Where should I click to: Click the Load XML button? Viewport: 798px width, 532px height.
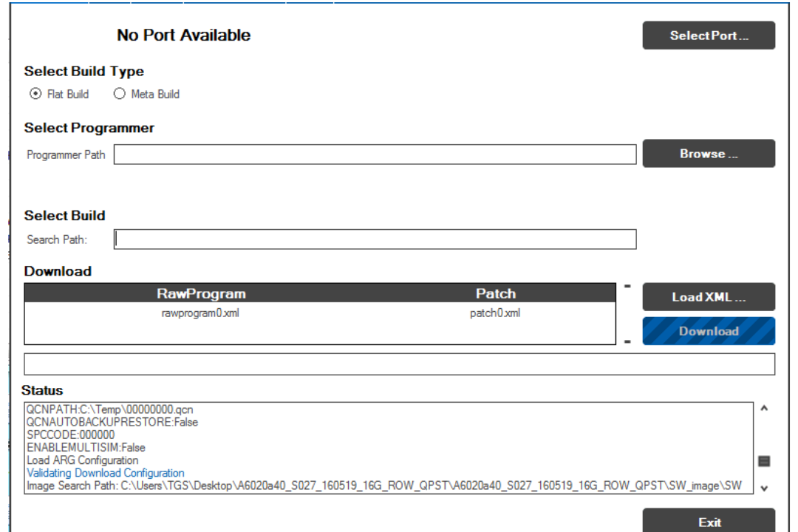click(x=709, y=297)
